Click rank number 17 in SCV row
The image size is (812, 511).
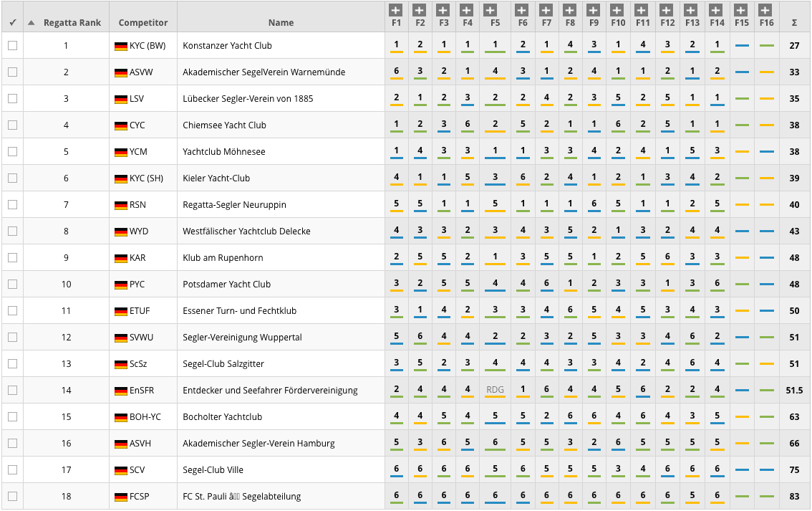[x=66, y=470]
